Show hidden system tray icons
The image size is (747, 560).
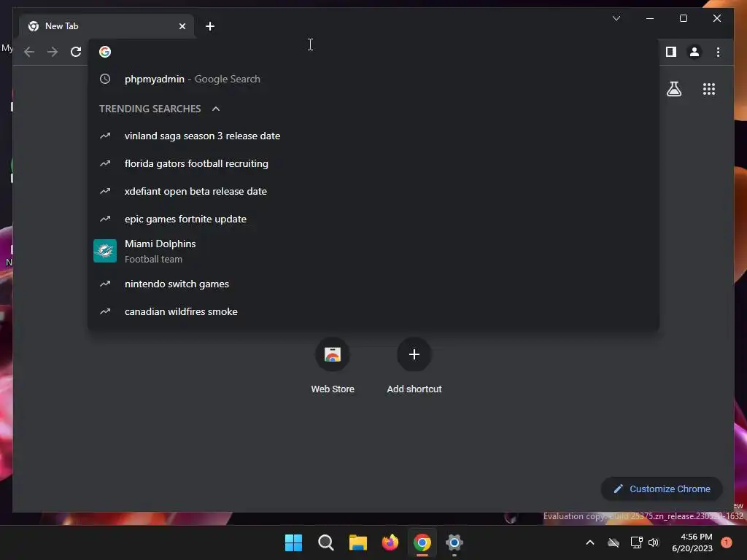coord(589,542)
